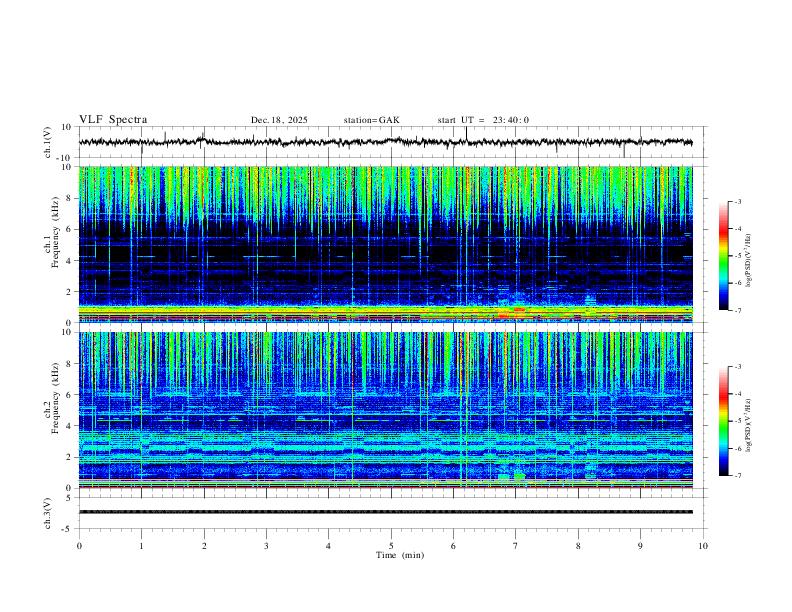Image resolution: width=792 pixels, height=612 pixels.
Task: Click the time axis tick label "1"
Action: (141, 546)
